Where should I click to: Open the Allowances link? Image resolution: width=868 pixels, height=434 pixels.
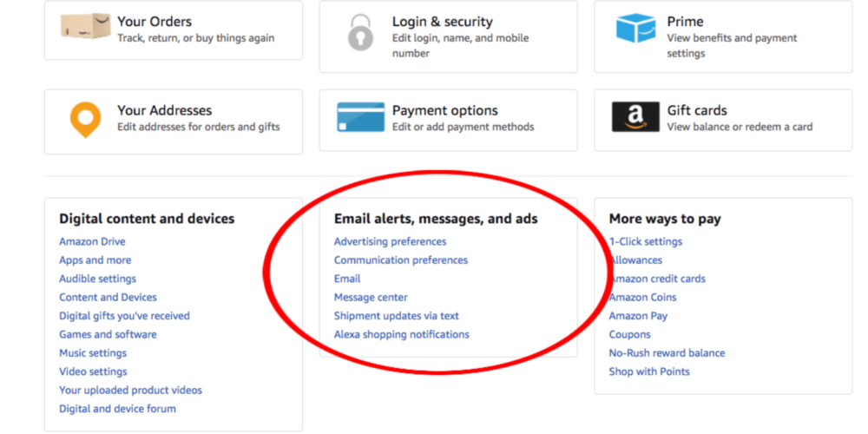pos(635,260)
